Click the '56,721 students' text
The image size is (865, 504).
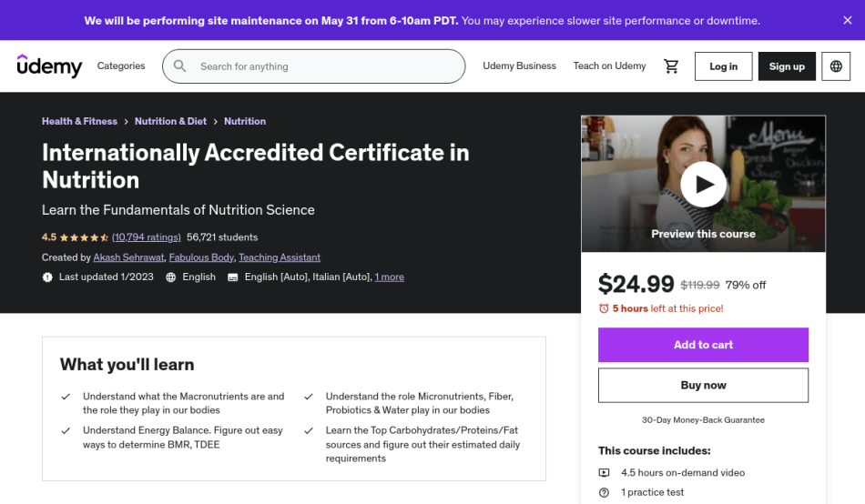click(x=222, y=237)
